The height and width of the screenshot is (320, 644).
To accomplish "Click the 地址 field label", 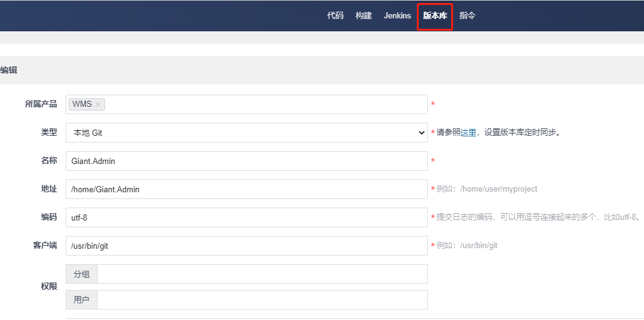I will tap(49, 189).
